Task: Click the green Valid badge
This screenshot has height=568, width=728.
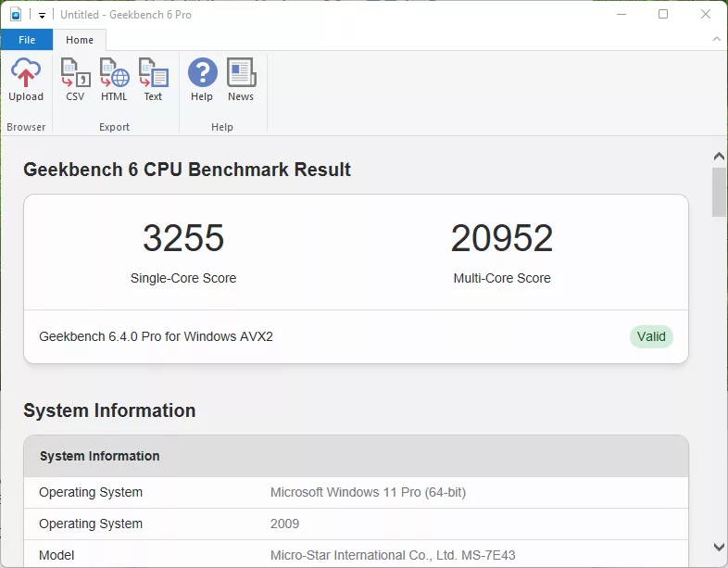Action: click(651, 336)
